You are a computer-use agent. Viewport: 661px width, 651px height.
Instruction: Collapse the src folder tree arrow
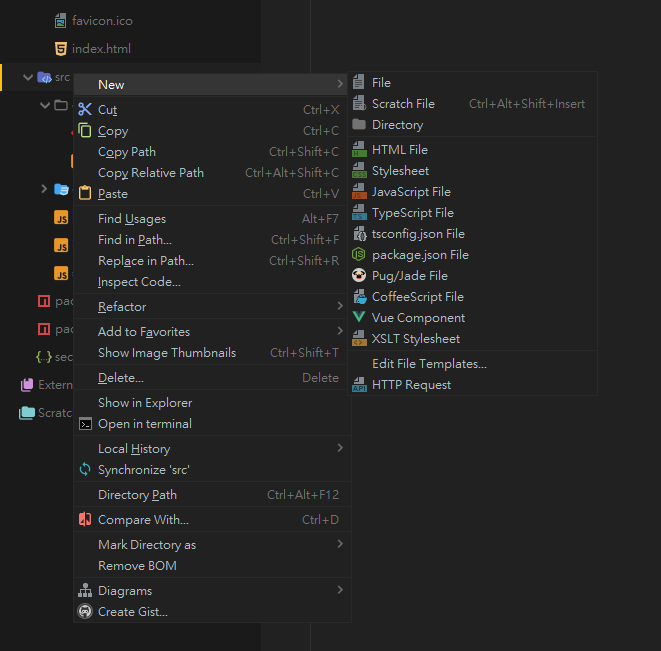click(27, 77)
